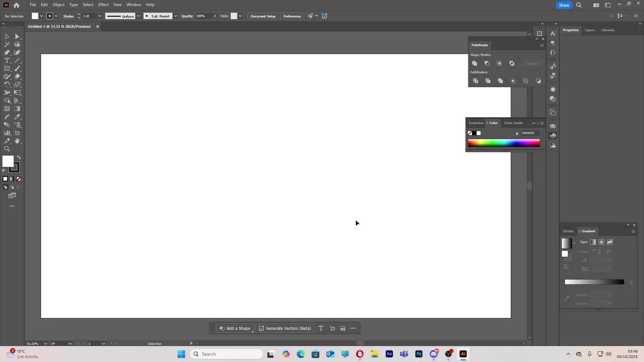Select the Hand tool
644x362 pixels.
(x=17, y=141)
